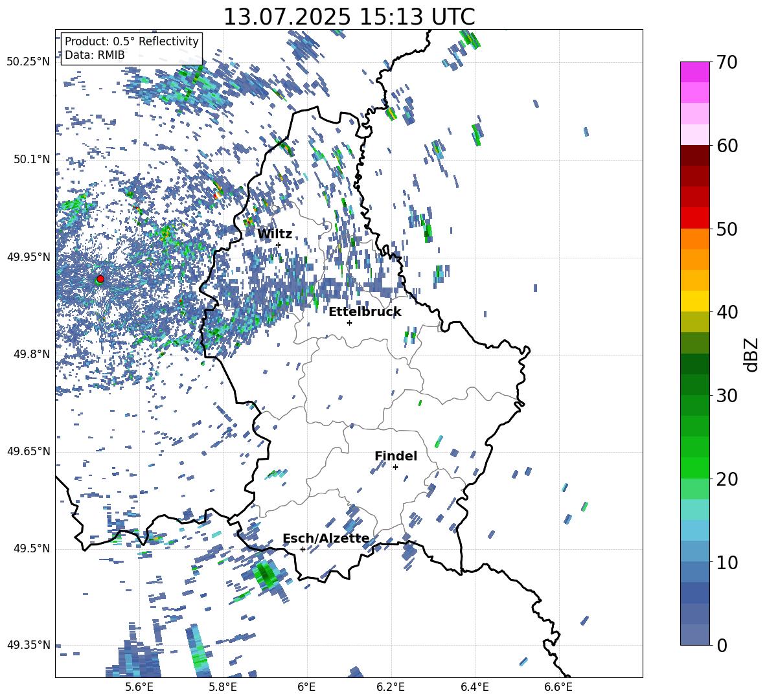Viewport: 767px width, 700px height.
Task: Click the dBZ colorbar axis label
Action: 751,354
